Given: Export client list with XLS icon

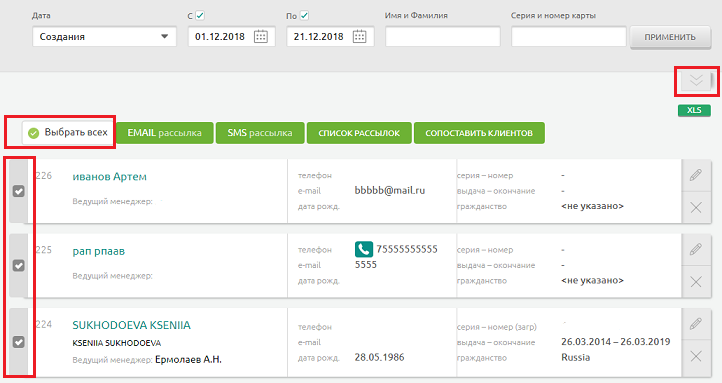Looking at the screenshot, I should point(694,110).
